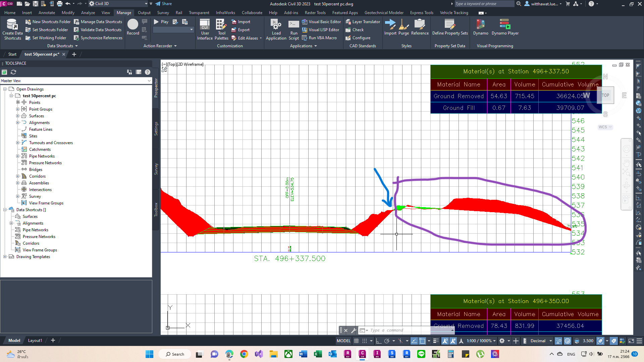Toggle drawing grid display in status bar
This screenshot has width=644, height=362.
(x=356, y=341)
